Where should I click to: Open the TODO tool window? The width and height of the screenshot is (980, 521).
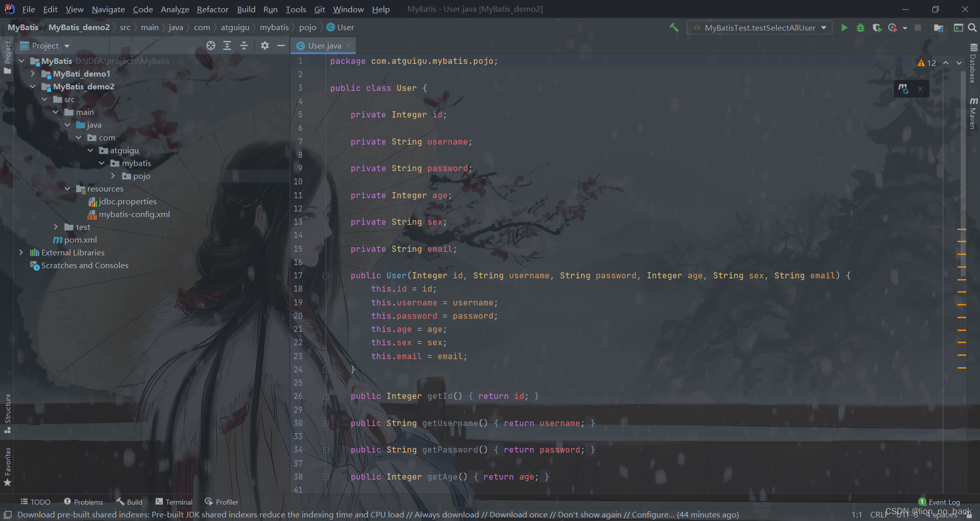point(35,502)
